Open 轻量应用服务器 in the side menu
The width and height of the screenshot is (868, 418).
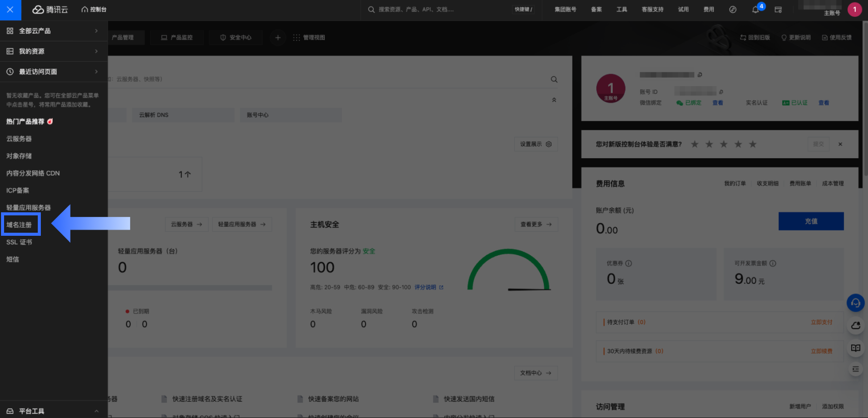click(x=29, y=208)
